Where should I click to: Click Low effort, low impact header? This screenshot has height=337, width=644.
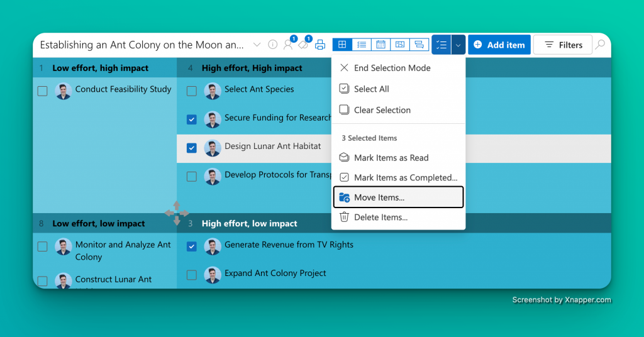99,224
